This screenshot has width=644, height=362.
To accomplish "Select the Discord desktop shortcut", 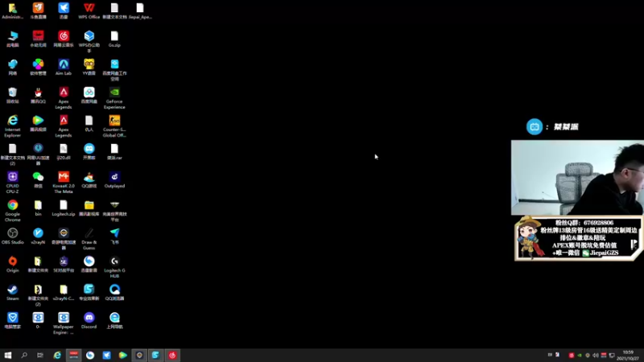I will [89, 320].
